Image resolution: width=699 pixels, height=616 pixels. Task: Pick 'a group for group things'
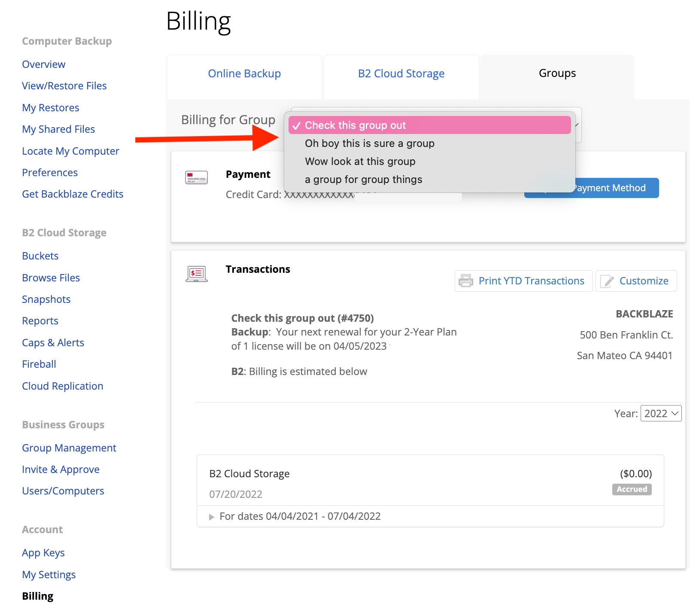(429, 180)
